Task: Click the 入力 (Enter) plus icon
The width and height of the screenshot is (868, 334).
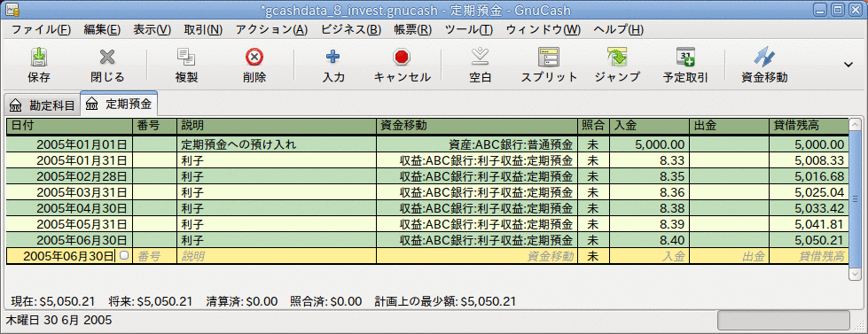Action: [333, 57]
